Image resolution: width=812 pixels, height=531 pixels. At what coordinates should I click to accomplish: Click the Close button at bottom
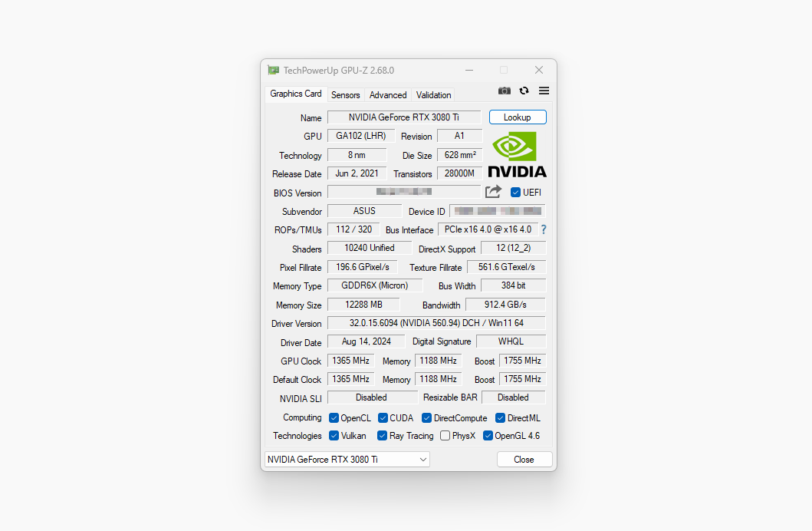524,460
